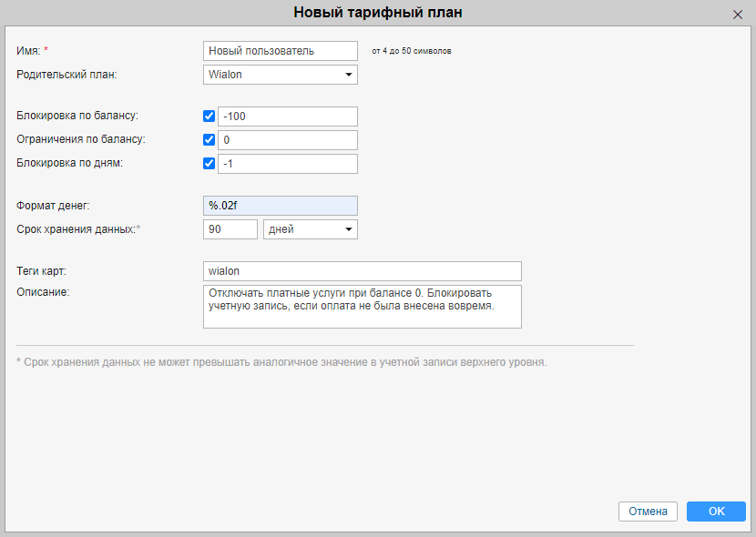Click inside the 'Описание' text area
756x537 pixels.
coord(363,307)
